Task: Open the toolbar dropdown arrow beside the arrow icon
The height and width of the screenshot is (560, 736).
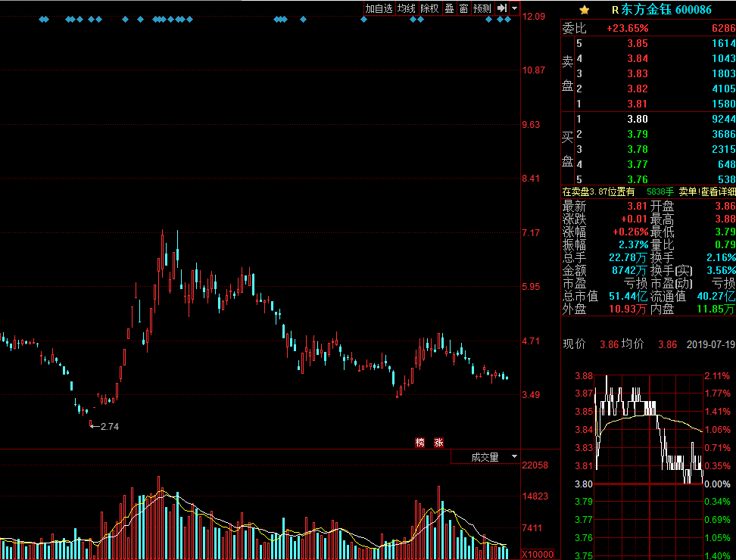Action: [x=514, y=8]
